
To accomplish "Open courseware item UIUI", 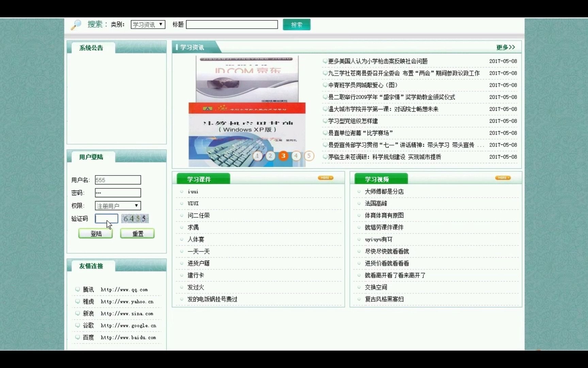I will click(193, 203).
